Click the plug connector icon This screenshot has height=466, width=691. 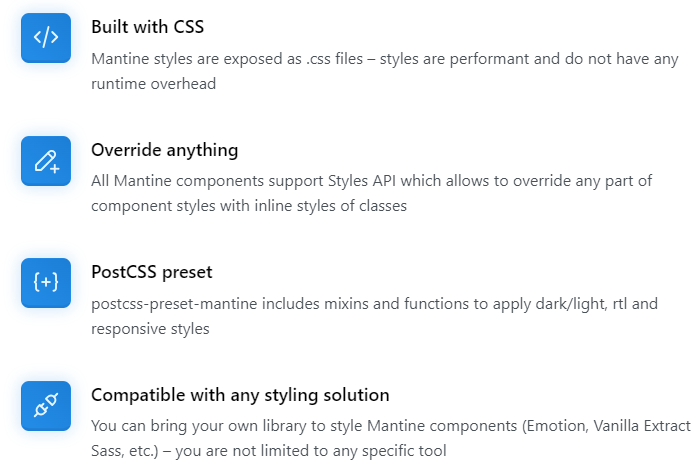point(46,406)
